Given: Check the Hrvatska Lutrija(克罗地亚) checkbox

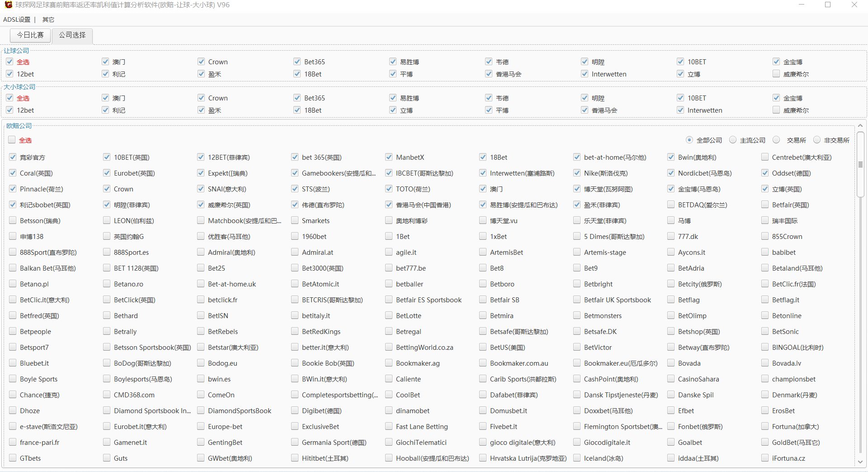Looking at the screenshot, I should point(483,458).
